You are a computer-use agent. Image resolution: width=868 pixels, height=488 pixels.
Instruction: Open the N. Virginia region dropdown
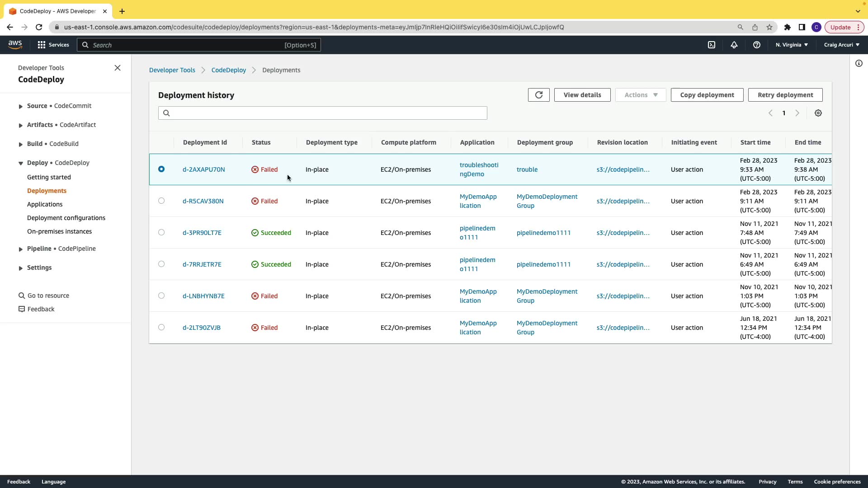(791, 45)
